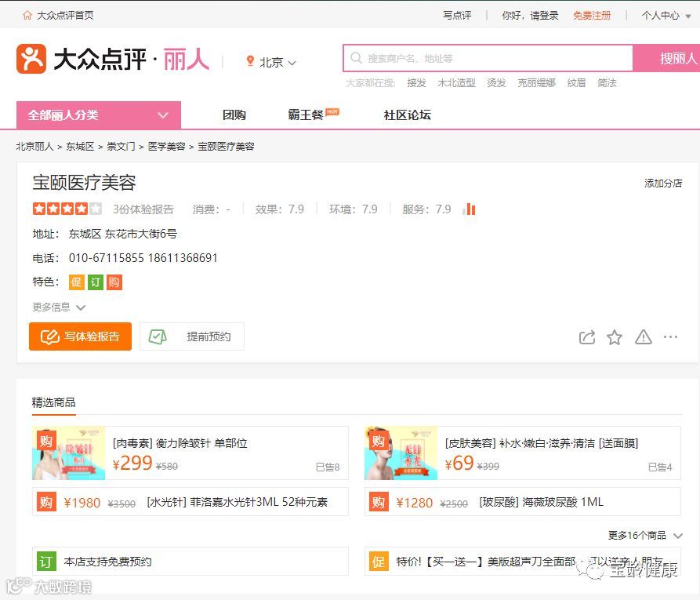Image resolution: width=700 pixels, height=600 pixels.
Task: Click the location pin icon next to 北京
Action: click(x=250, y=61)
